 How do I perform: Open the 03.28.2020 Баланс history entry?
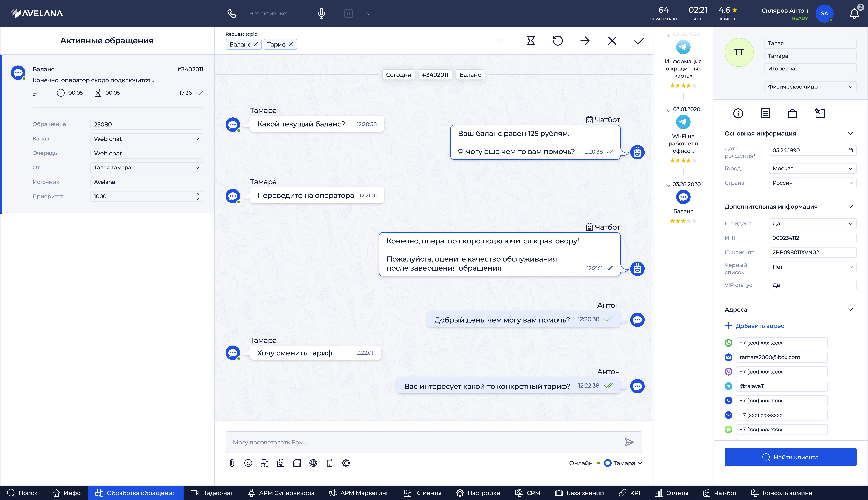(x=683, y=203)
